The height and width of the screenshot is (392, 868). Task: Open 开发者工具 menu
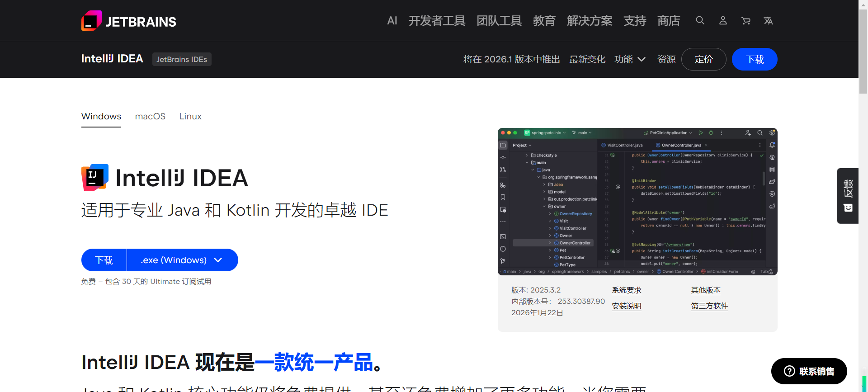[x=437, y=21]
